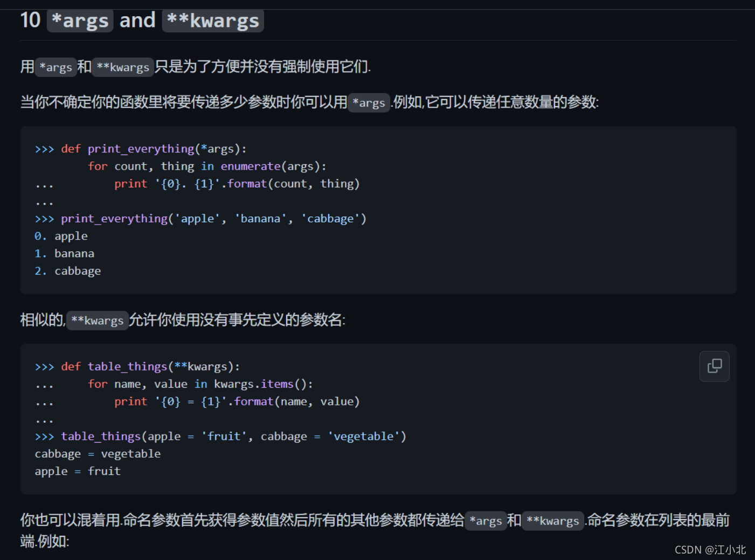
Task: Click line 'for name, value in kwargs.items():'
Action: [200, 384]
